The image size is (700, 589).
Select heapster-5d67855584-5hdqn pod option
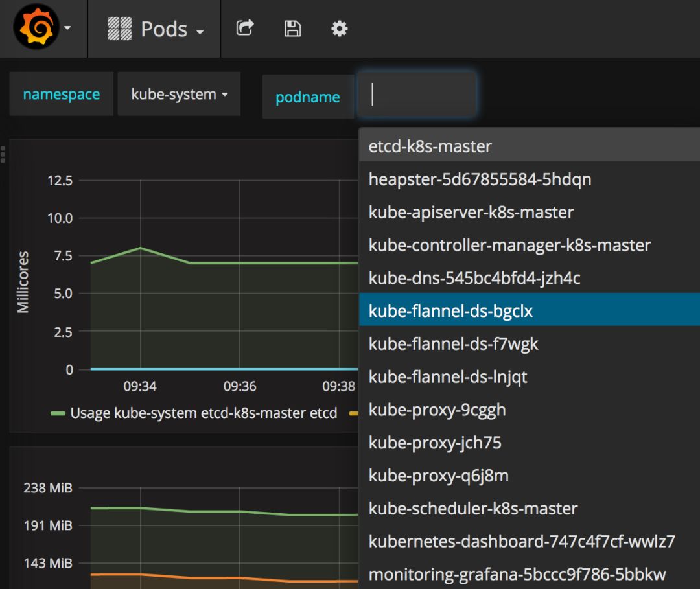(530, 179)
